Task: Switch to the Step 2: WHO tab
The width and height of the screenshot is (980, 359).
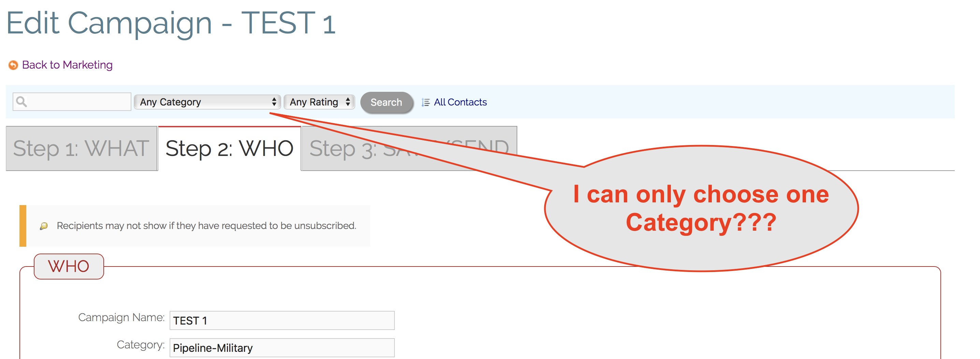Action: point(229,149)
